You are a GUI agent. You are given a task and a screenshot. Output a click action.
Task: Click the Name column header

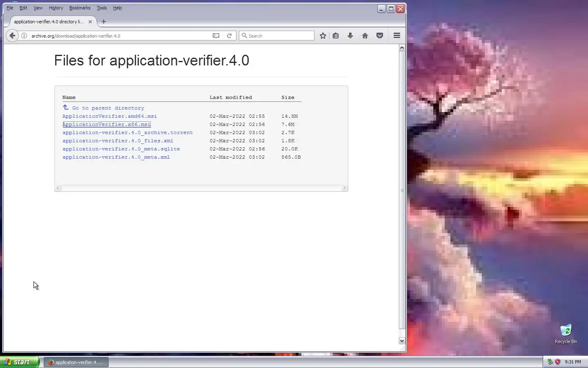point(69,97)
